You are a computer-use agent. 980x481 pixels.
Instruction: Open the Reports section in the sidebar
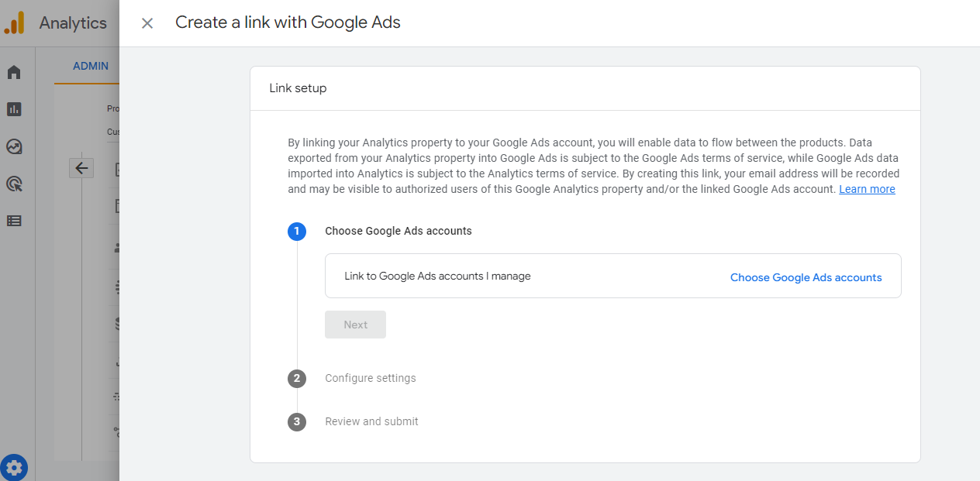coord(13,108)
